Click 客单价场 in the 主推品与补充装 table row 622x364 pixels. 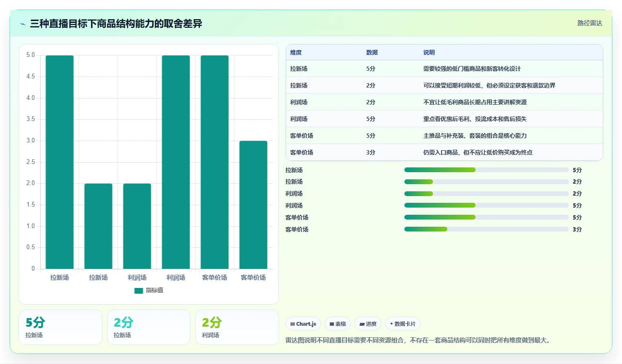[301, 136]
